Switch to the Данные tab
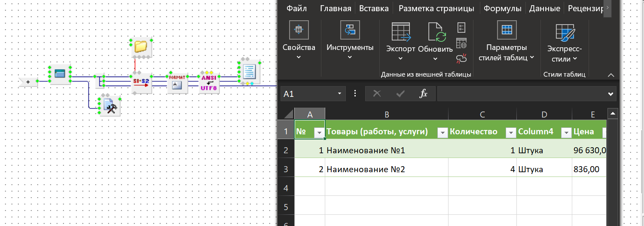Image resolution: width=644 pixels, height=226 pixels. pyautogui.click(x=544, y=9)
